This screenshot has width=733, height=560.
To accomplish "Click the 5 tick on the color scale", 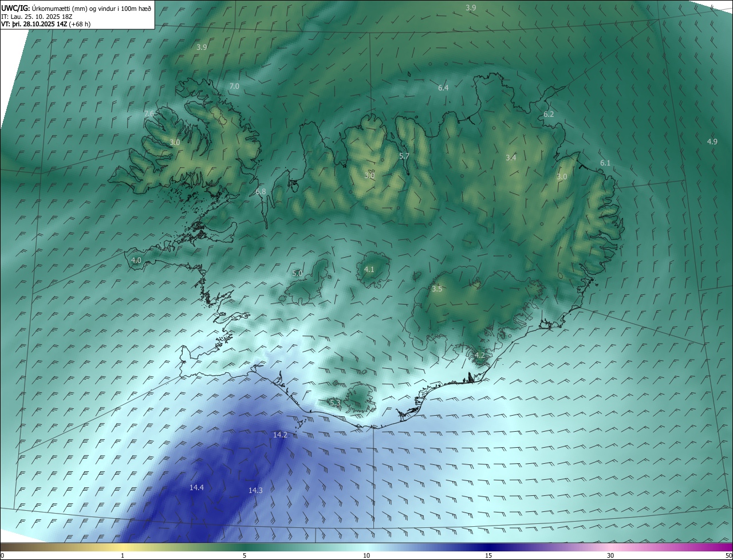I will coord(245,555).
